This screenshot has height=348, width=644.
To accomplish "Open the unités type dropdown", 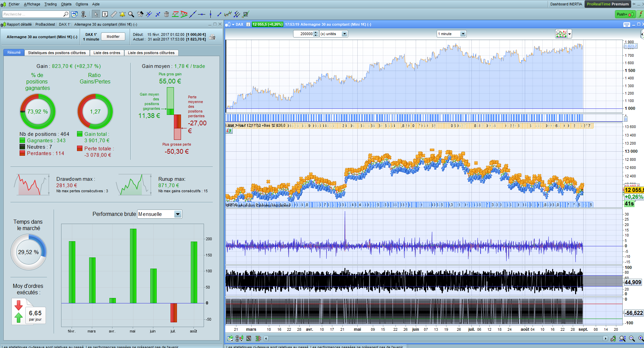I will (x=344, y=34).
